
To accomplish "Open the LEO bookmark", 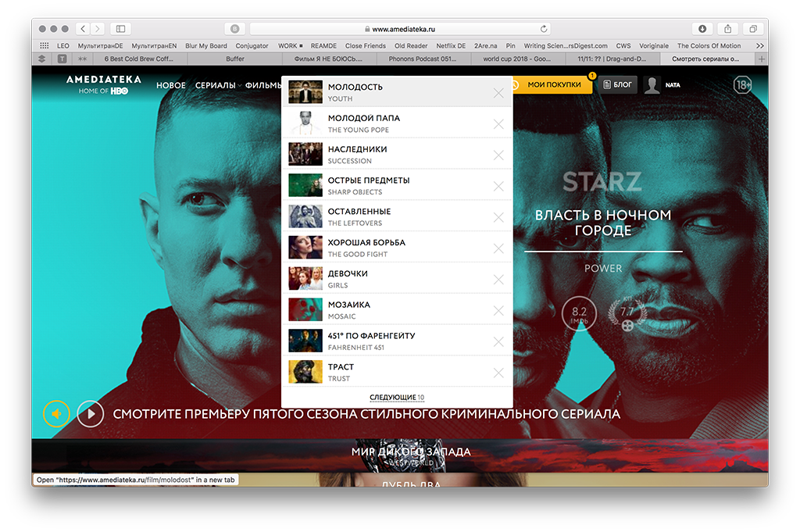I will 62,45.
